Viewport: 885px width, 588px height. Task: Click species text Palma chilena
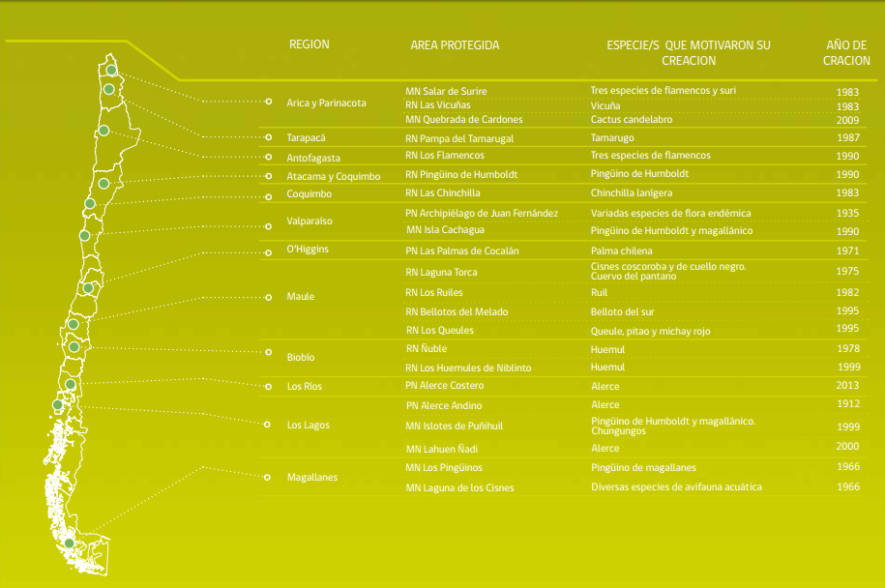(x=621, y=250)
